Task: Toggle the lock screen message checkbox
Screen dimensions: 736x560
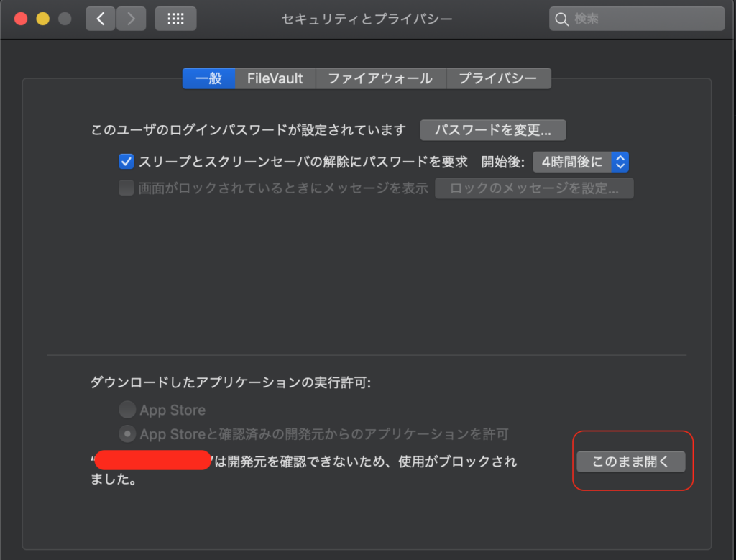Action: pos(126,188)
